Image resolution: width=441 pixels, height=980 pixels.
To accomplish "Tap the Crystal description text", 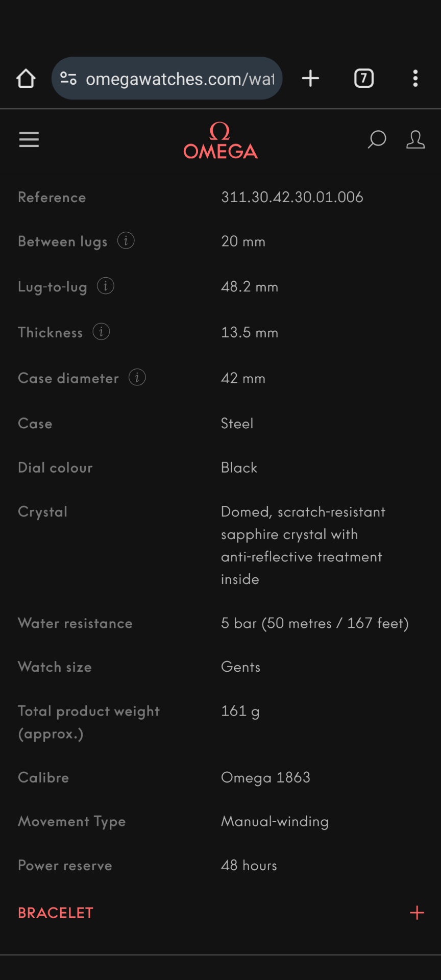I will [x=303, y=545].
